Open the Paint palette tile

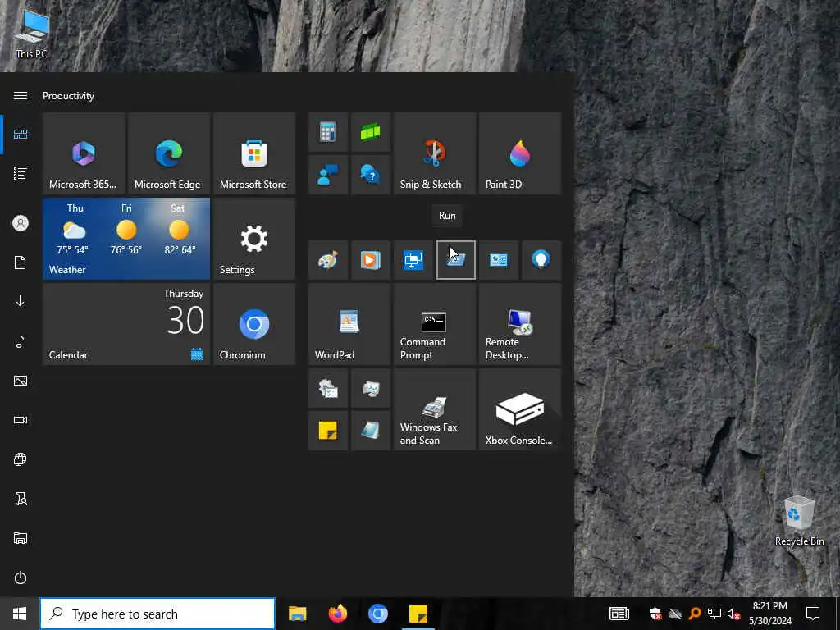(x=328, y=260)
